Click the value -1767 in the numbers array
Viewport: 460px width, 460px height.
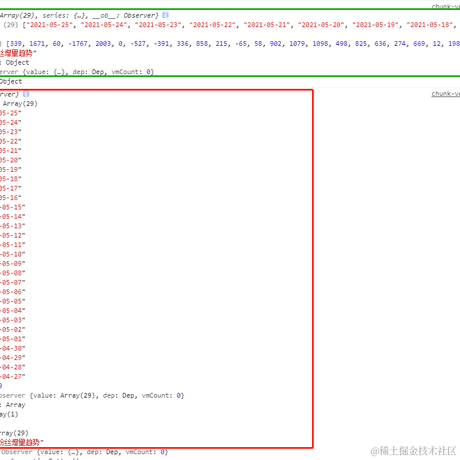click(x=78, y=44)
